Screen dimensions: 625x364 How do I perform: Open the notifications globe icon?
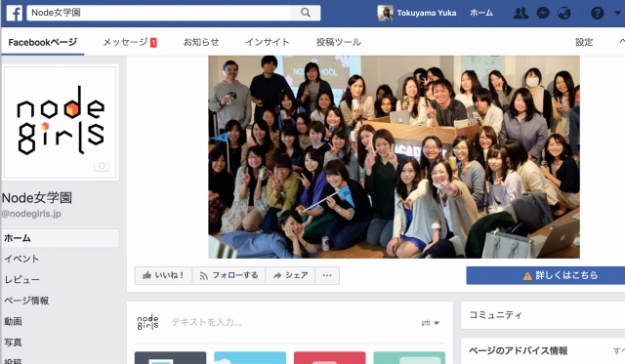point(564,14)
